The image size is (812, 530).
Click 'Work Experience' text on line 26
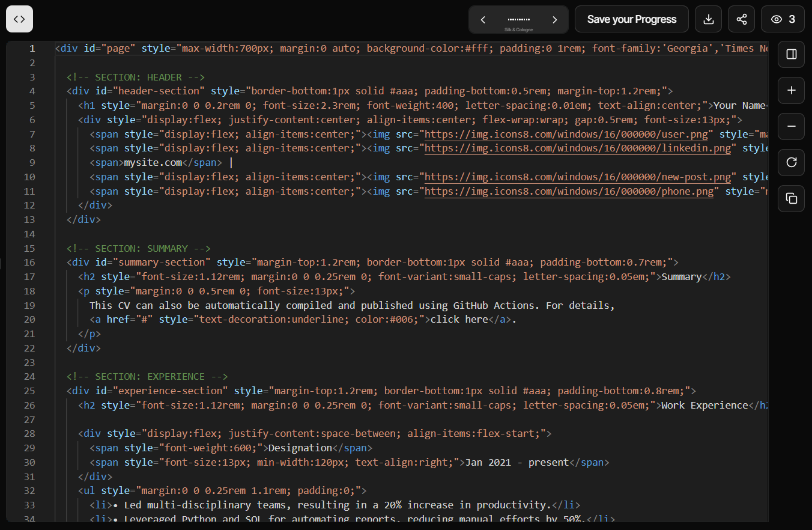704,406
